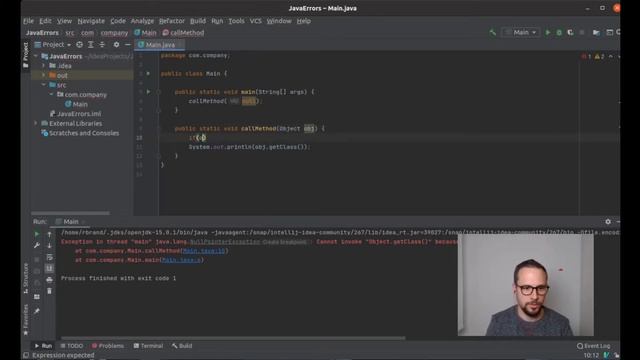Clear console with the trash icon
This screenshot has width=640, height=360.
[49, 291]
